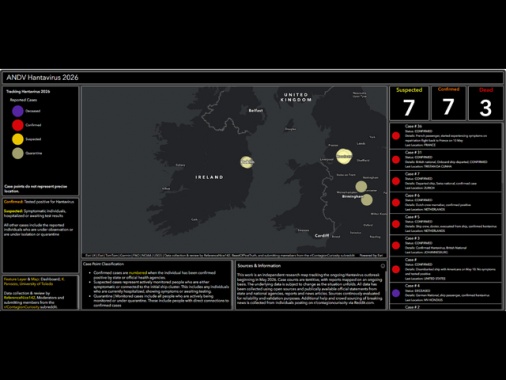Select the map marker over Manchester
Image resolution: width=506 pixels, height=380 pixels.
click(344, 156)
